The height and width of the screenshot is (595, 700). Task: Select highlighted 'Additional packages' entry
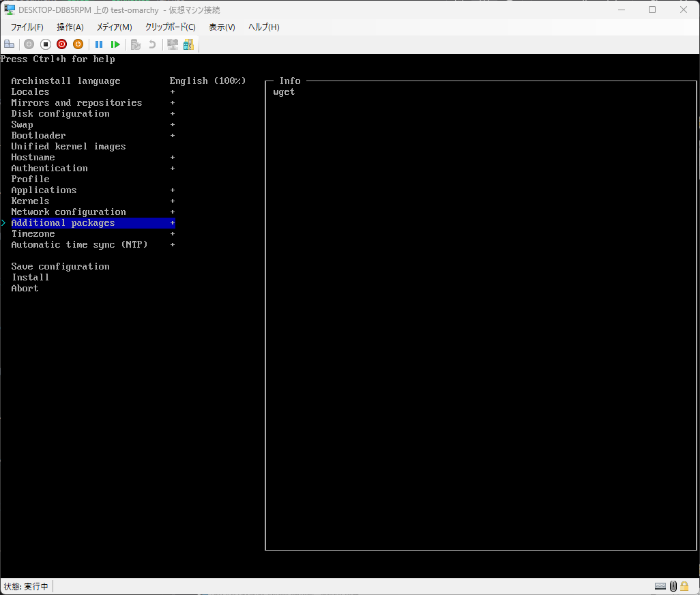(93, 222)
